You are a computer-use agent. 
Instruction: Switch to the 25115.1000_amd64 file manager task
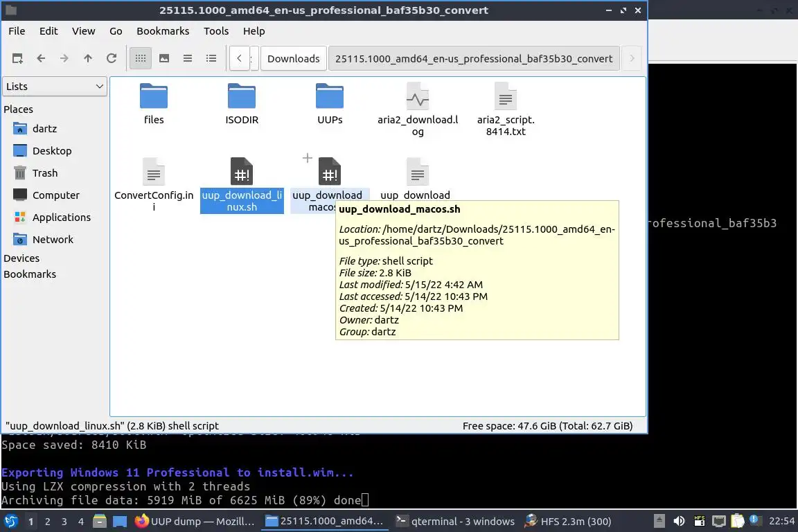[x=325, y=521]
